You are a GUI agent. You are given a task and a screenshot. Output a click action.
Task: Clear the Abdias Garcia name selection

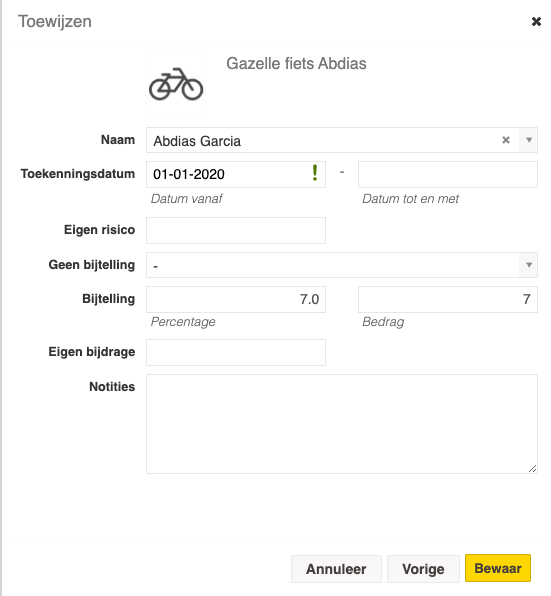click(x=506, y=140)
